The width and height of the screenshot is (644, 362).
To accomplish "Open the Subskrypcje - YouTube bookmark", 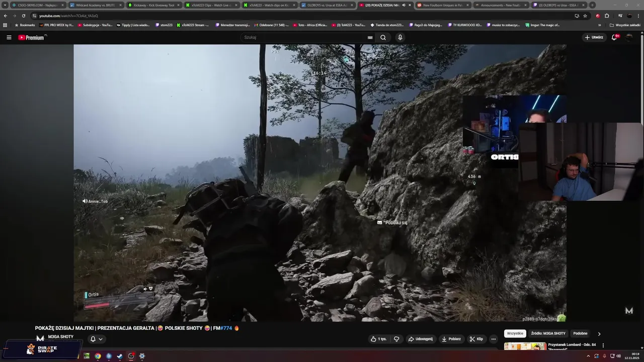I will [95, 25].
